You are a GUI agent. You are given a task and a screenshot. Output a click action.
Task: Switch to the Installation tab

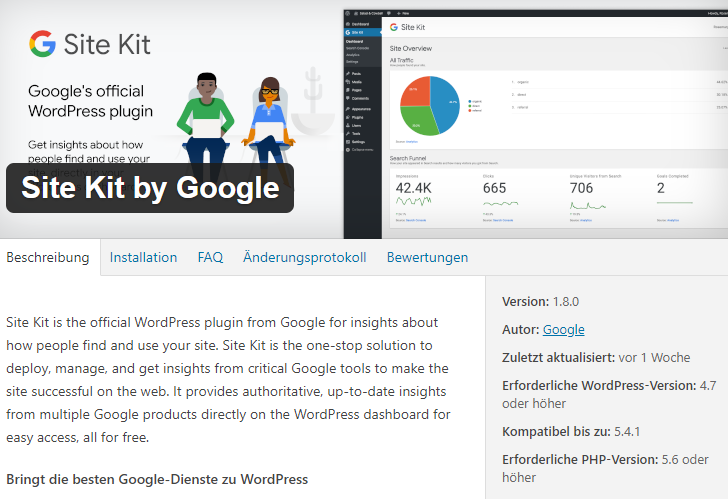pos(143,257)
